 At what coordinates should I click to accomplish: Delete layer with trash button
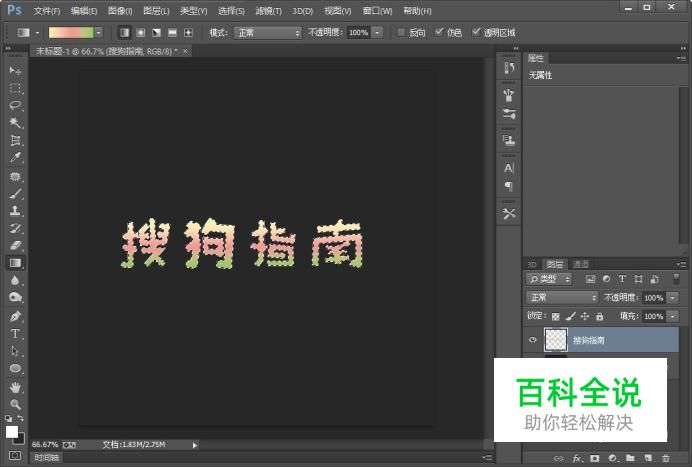(x=666, y=458)
